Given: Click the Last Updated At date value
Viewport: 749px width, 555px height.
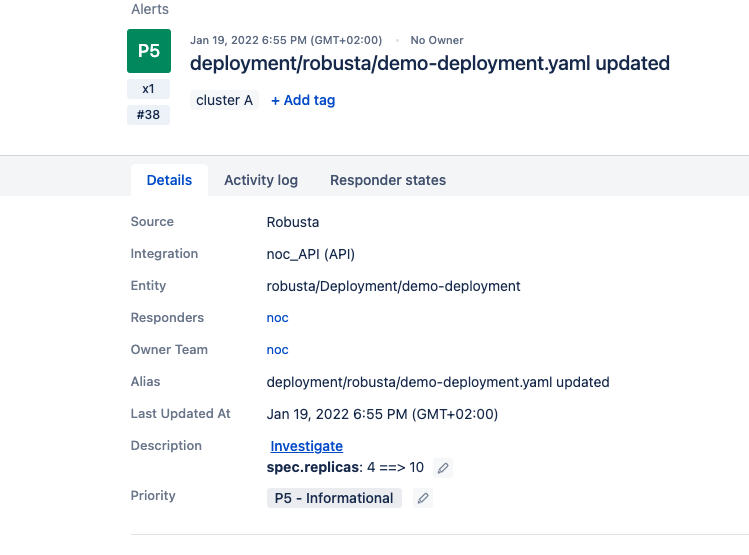Looking at the screenshot, I should (x=382, y=414).
